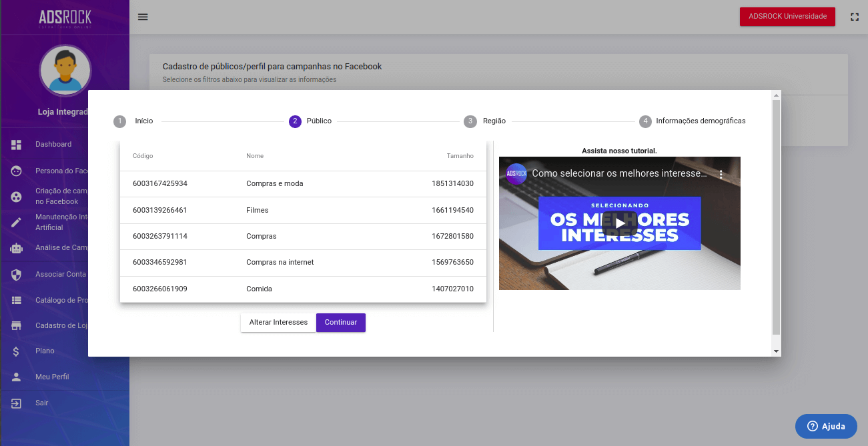Click the hamburger menu icon
868x446 pixels.
143,17
